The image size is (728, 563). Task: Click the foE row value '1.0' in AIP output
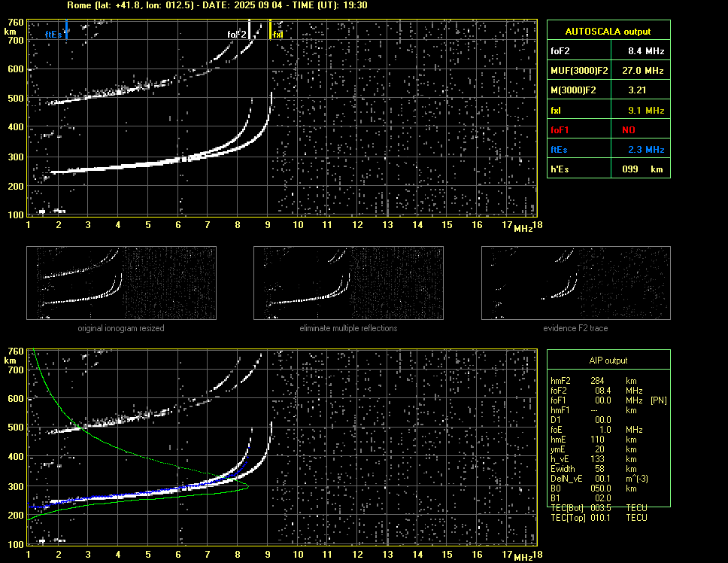coord(605,430)
